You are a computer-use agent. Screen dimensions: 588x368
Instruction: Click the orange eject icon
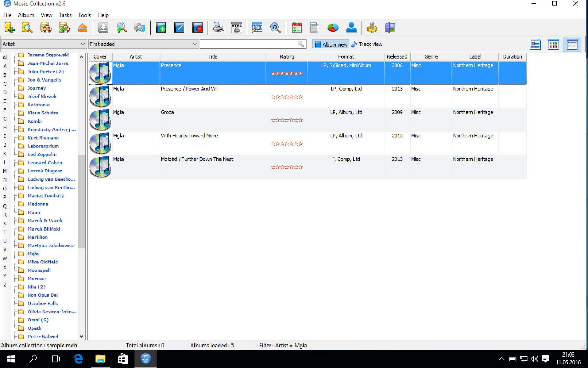[x=83, y=28]
